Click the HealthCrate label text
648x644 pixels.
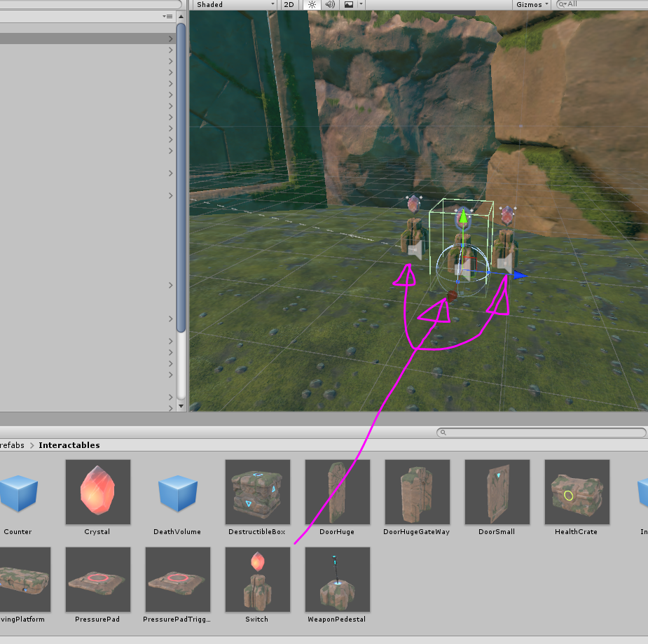576,532
